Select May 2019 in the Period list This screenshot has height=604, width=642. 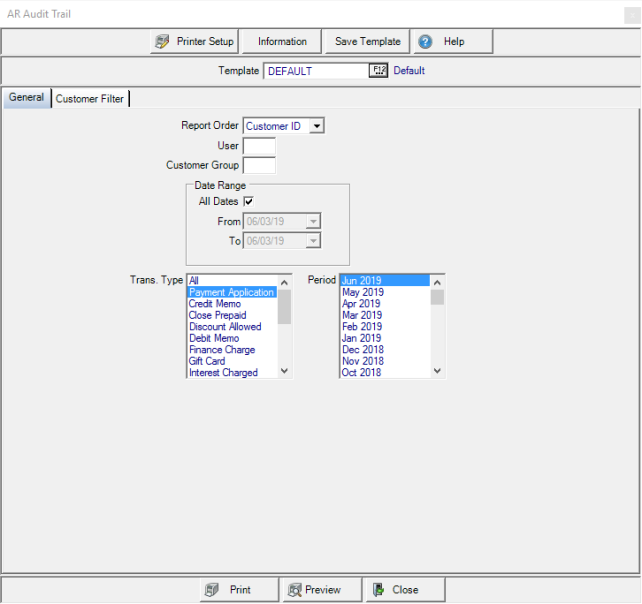click(361, 292)
